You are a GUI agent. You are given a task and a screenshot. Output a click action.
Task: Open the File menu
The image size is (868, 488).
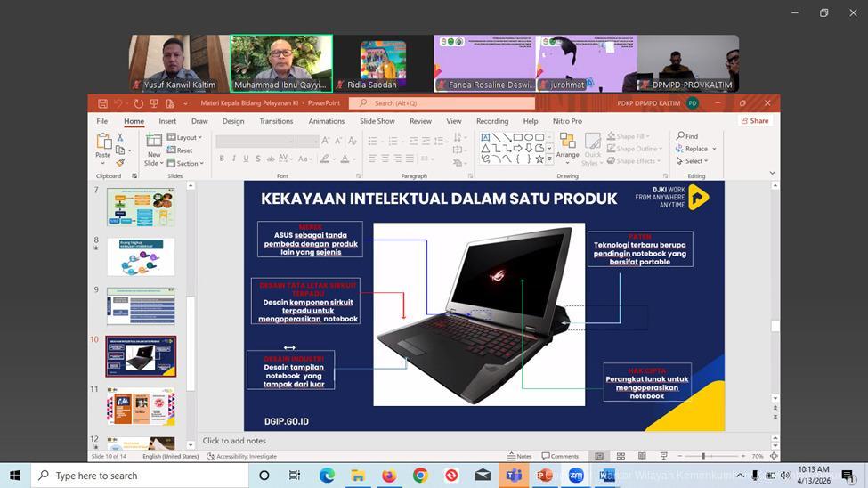tap(102, 121)
